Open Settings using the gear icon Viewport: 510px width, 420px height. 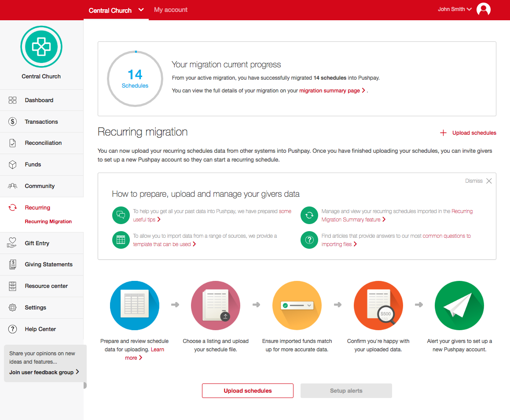tap(12, 307)
